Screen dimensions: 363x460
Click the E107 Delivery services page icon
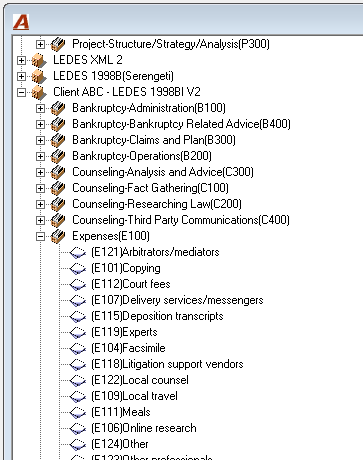pyautogui.click(x=78, y=301)
